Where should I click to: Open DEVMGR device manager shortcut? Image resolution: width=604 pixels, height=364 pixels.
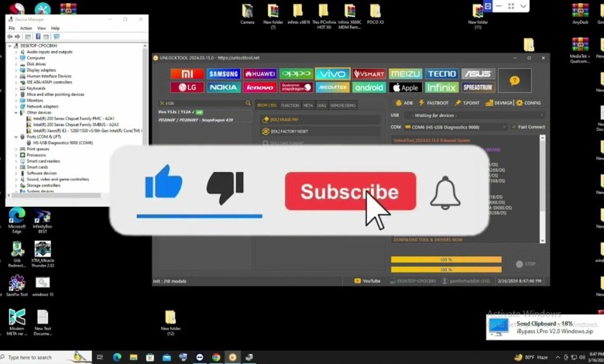point(499,103)
